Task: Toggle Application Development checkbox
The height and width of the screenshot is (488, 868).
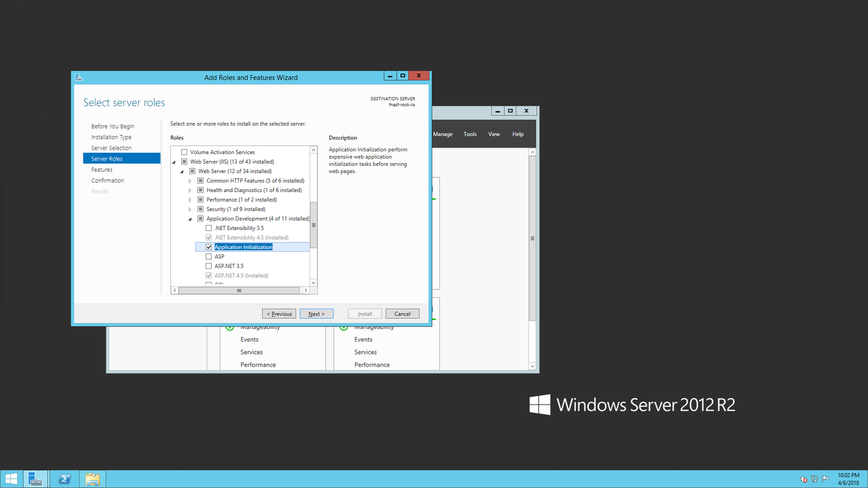Action: pyautogui.click(x=200, y=219)
